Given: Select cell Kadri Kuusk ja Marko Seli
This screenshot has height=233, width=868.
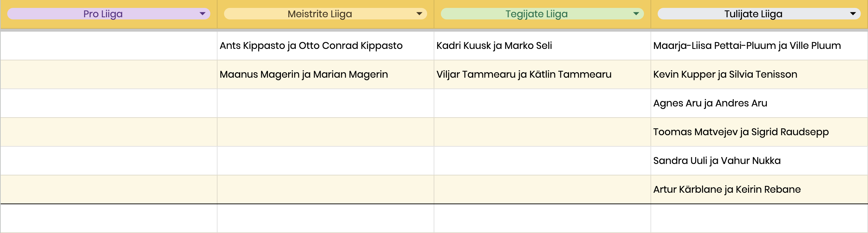Looking at the screenshot, I should point(542,46).
